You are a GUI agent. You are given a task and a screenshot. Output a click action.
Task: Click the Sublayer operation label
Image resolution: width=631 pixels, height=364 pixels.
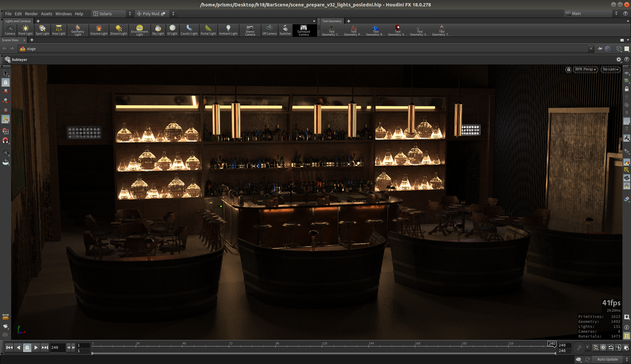coord(20,59)
